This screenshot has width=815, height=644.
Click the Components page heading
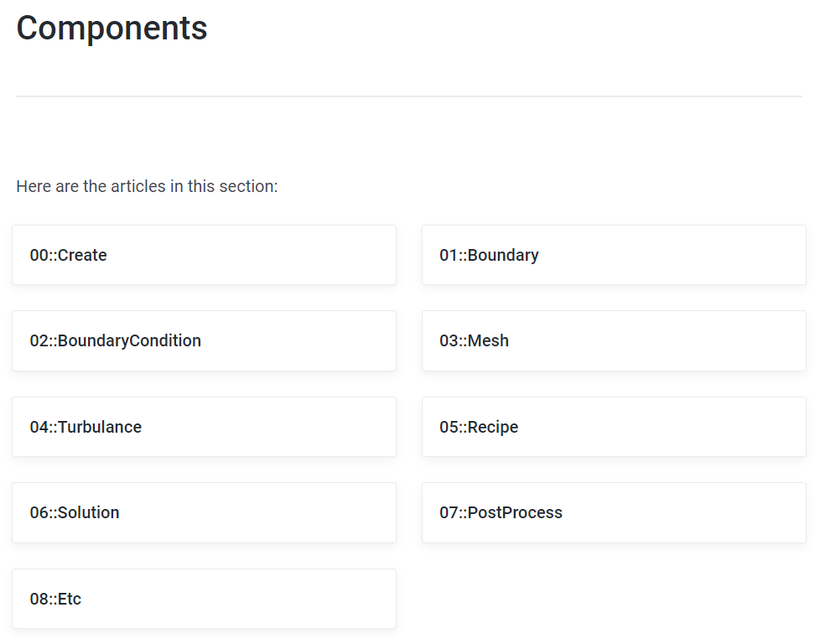112,29
